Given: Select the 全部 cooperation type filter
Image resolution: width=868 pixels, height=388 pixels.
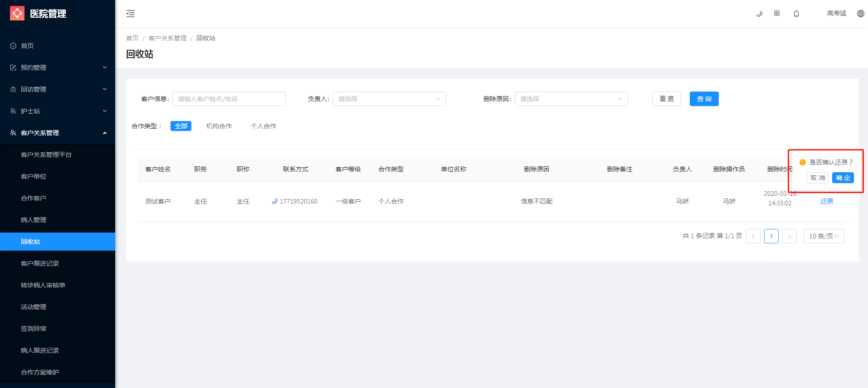Looking at the screenshot, I should [181, 126].
